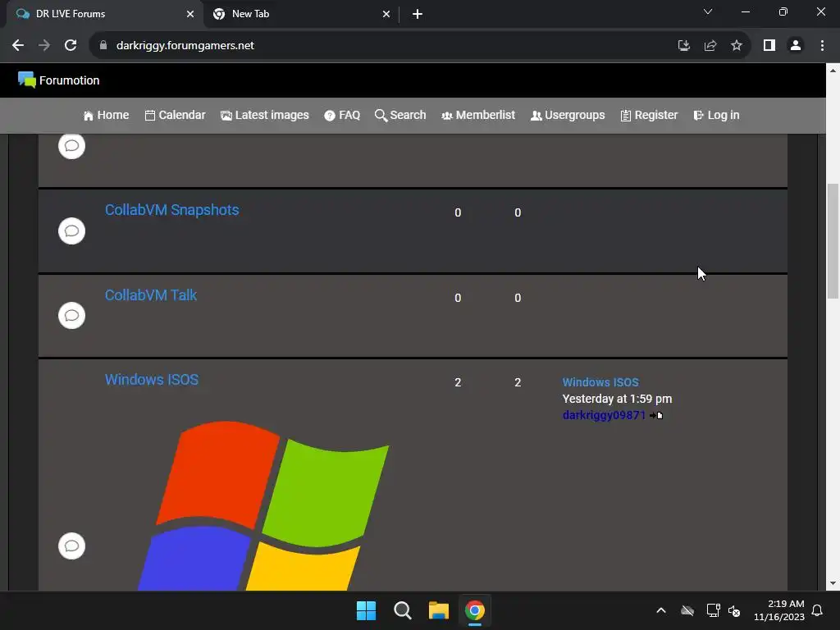Viewport: 840px width, 630px height.
Task: Open the CollabVM Talk forum
Action: [151, 295]
